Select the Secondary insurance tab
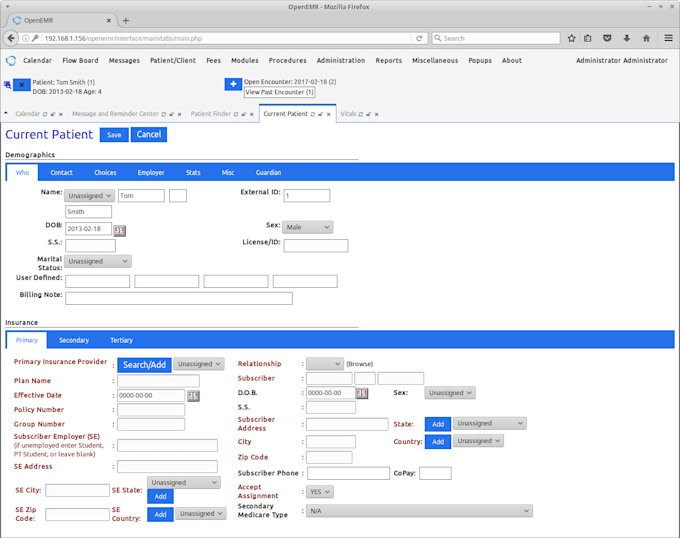The image size is (680, 538). 74,340
